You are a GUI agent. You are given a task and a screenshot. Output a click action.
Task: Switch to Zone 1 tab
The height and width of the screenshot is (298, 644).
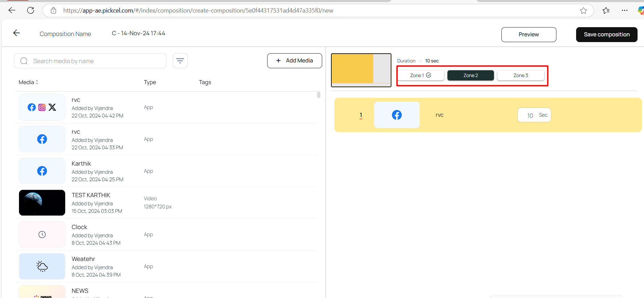click(420, 75)
